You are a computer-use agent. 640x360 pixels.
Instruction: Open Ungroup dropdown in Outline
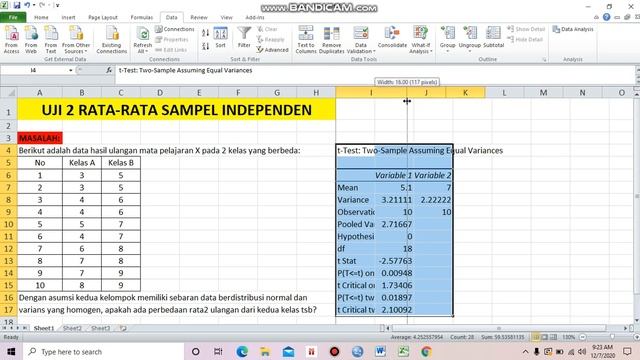click(470, 40)
